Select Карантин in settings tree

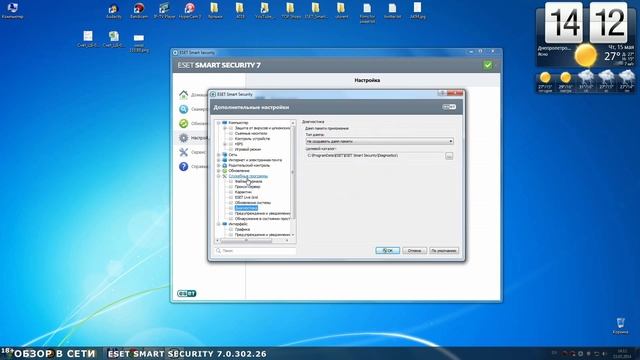(x=243, y=192)
